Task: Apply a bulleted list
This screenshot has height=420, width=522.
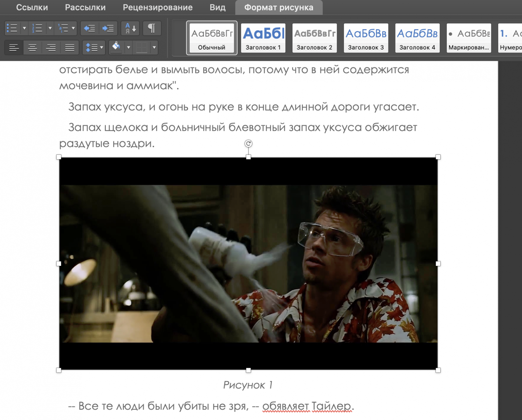Action: tap(12, 28)
